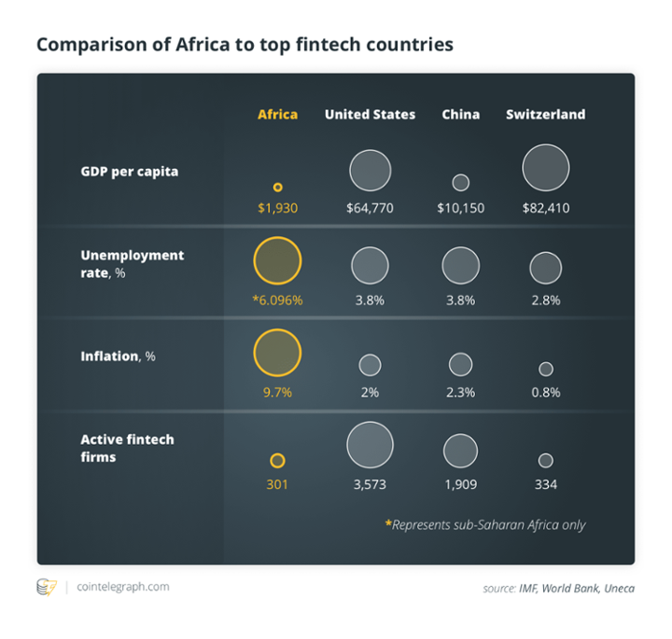This screenshot has height=639, width=672.
Task: Select the United States column header
Action: point(370,114)
